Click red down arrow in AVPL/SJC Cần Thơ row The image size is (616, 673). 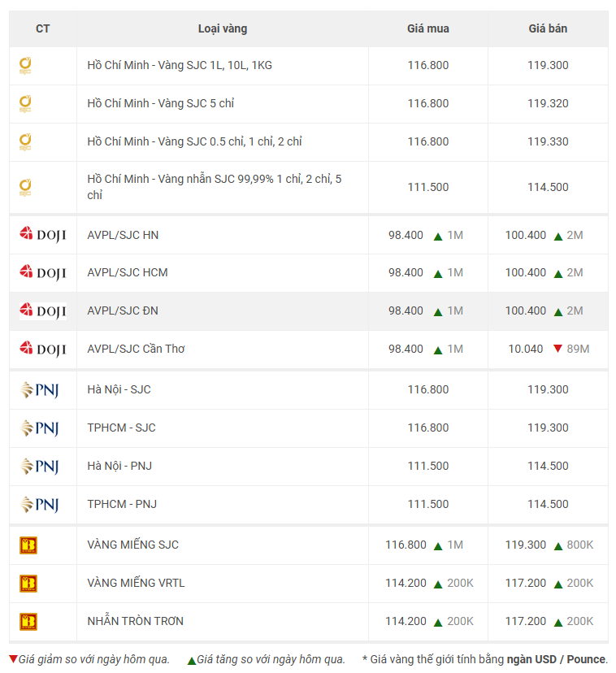557,349
